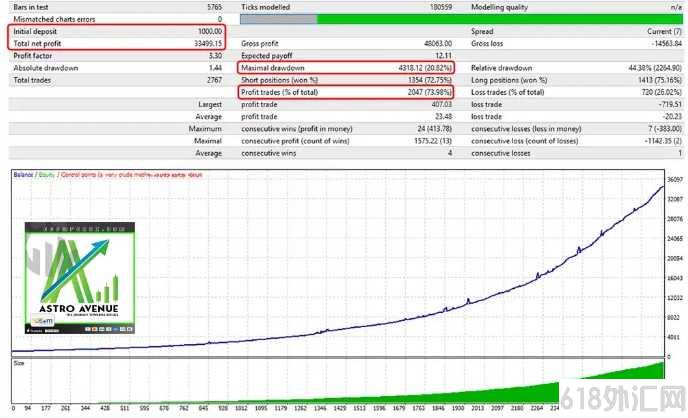Select the 36097 y-axis label
688x418 pixels.
[x=675, y=179]
